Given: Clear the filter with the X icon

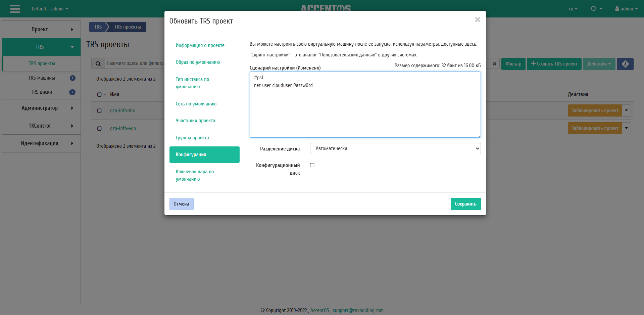Looking at the screenshot, I should [x=494, y=64].
